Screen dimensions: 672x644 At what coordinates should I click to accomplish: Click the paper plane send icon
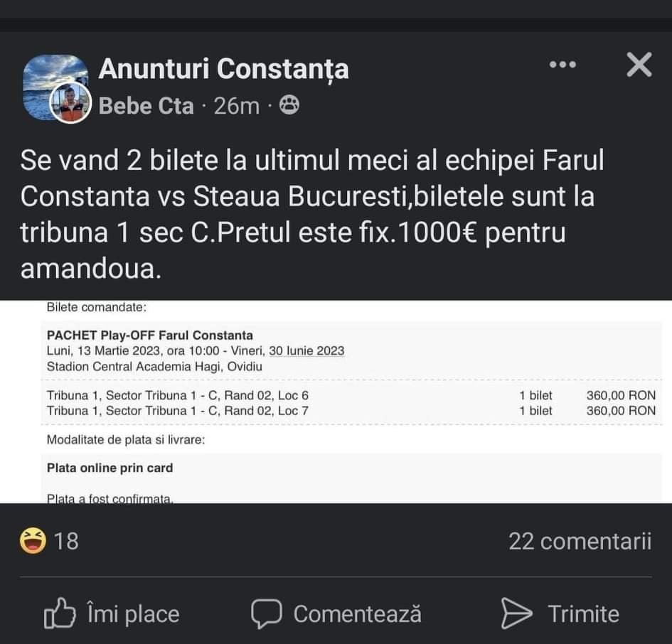tap(516, 613)
